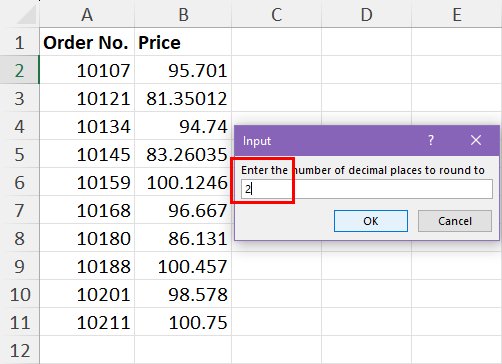502x364 pixels.
Task: Select column A header
Action: (x=87, y=14)
